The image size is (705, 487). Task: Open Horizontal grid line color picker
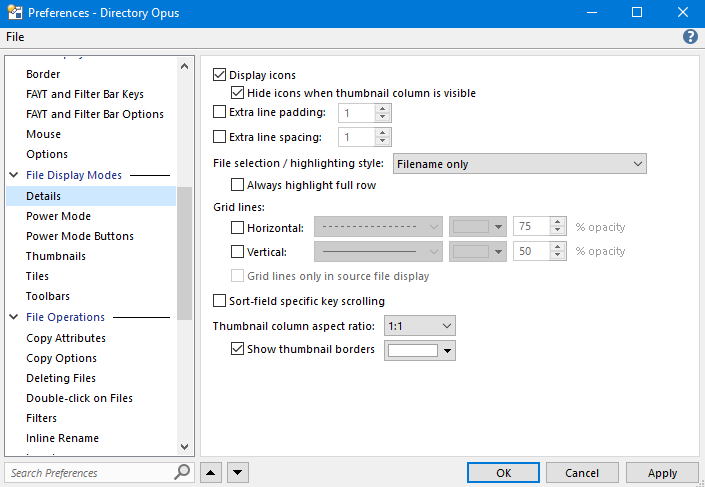[x=478, y=227]
